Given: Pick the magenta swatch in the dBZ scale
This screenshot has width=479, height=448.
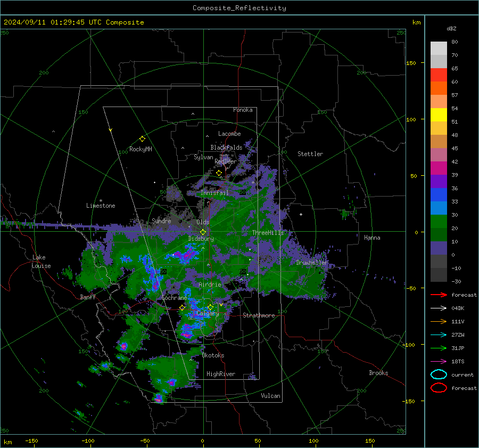Looking at the screenshot, I should coord(439,168).
